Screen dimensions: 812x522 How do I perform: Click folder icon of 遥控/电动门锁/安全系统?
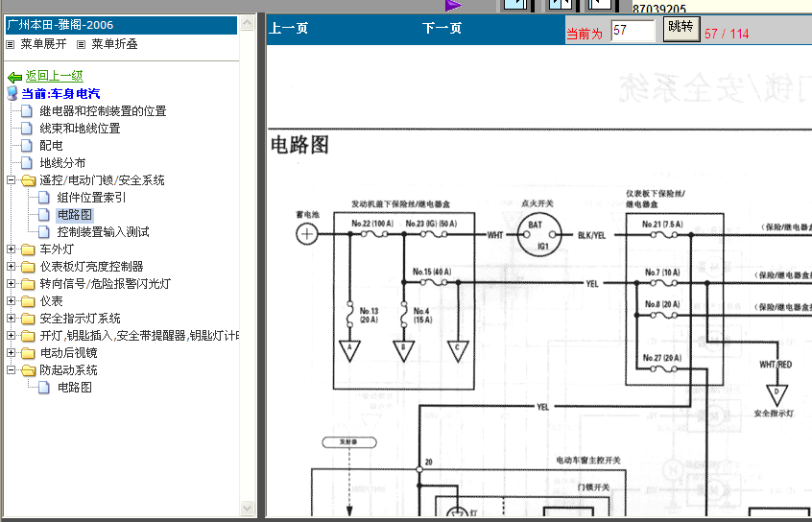tap(28, 180)
